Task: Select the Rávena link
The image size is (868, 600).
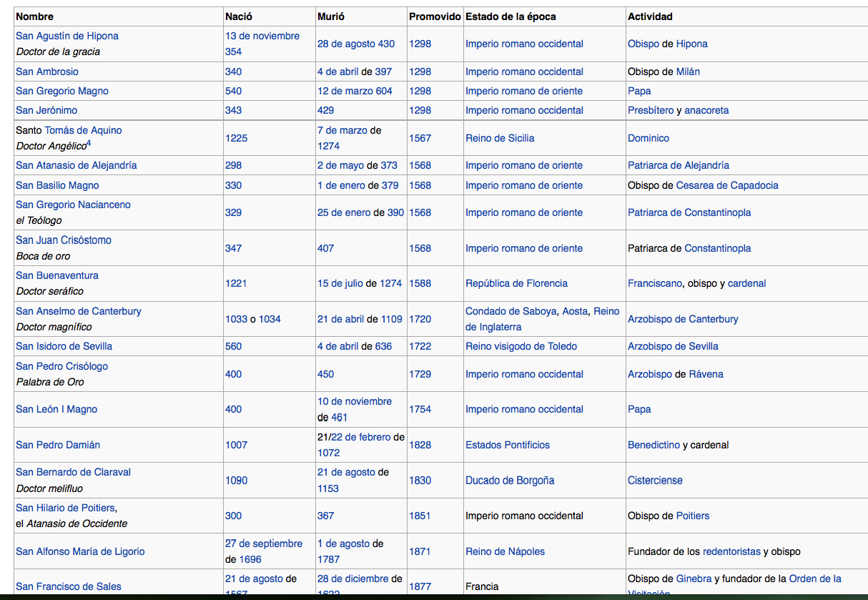Action: point(706,374)
